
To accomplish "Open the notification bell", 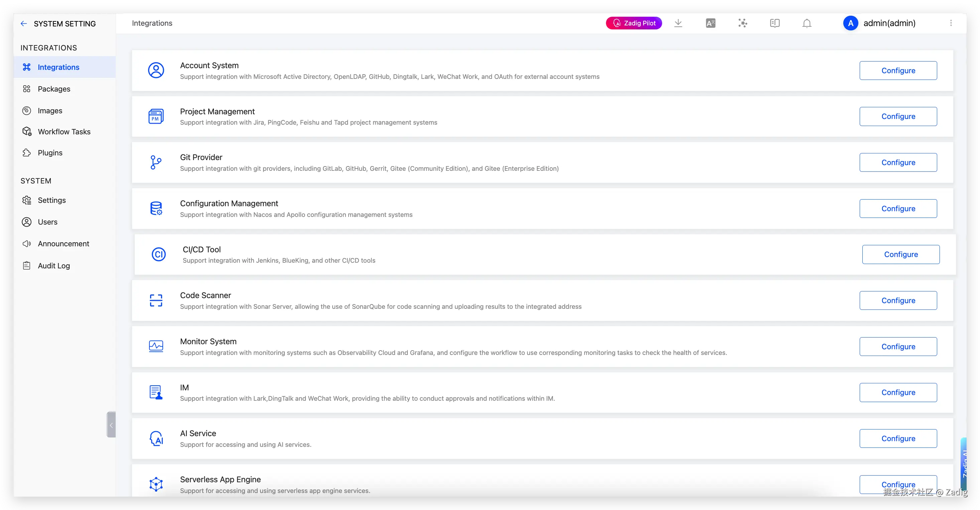I will (807, 23).
